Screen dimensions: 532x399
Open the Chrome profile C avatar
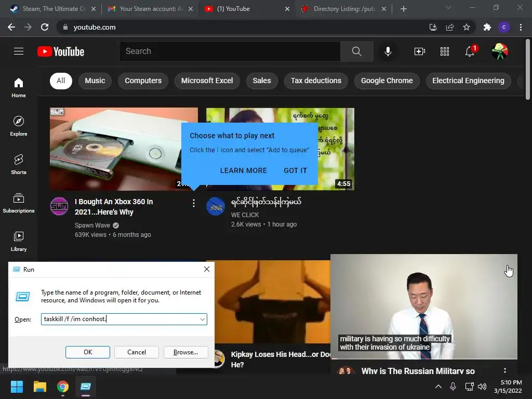click(504, 27)
